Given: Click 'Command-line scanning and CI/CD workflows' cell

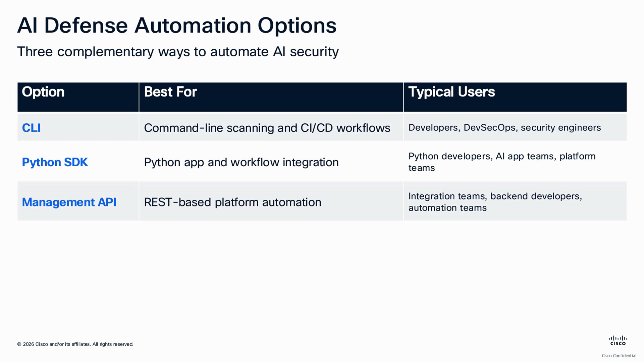Looking at the screenshot, I should (271, 127).
